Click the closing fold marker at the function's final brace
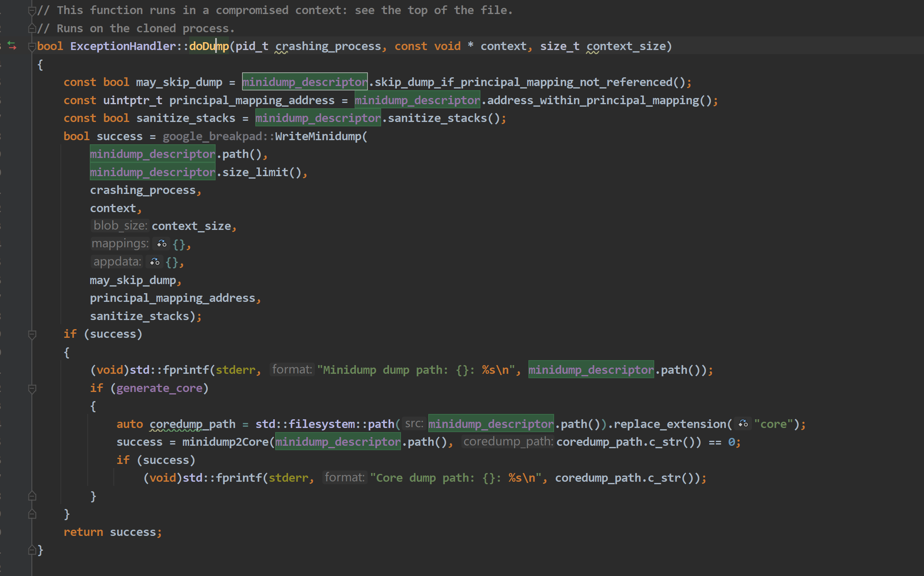Image resolution: width=924 pixels, height=576 pixels. (x=32, y=550)
